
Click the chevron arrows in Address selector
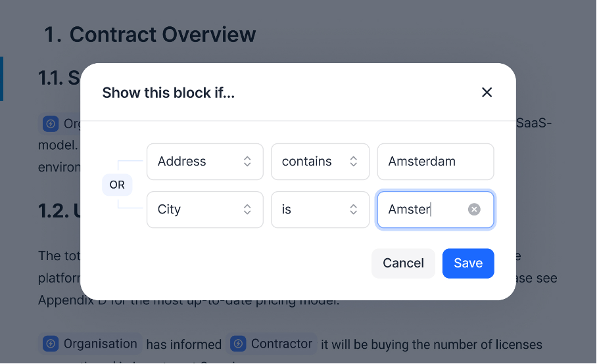pyautogui.click(x=247, y=162)
